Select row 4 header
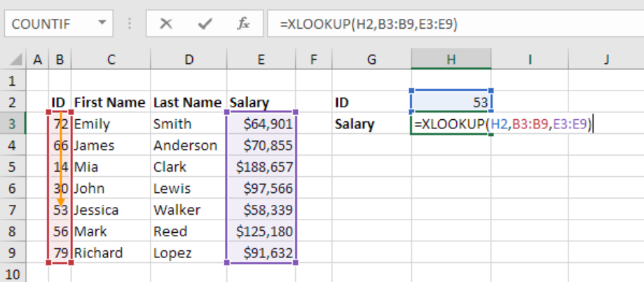The image size is (644, 282). click(13, 145)
